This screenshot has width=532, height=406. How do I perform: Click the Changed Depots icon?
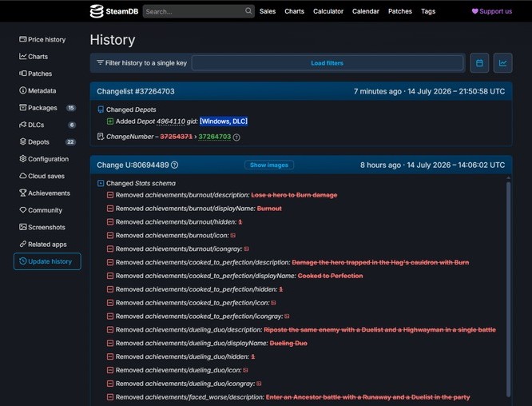(101, 109)
